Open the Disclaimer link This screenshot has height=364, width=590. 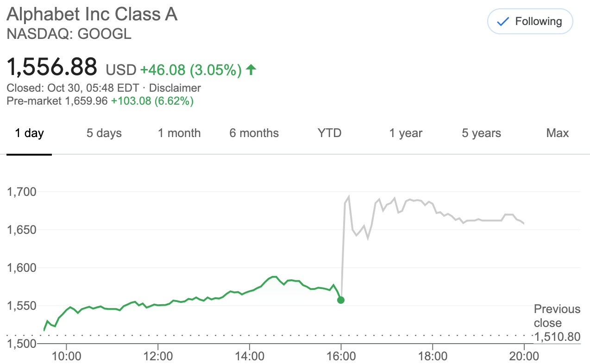(x=175, y=88)
